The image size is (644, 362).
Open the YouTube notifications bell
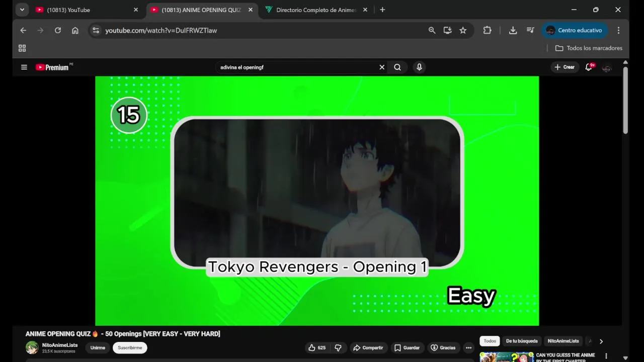click(x=588, y=67)
